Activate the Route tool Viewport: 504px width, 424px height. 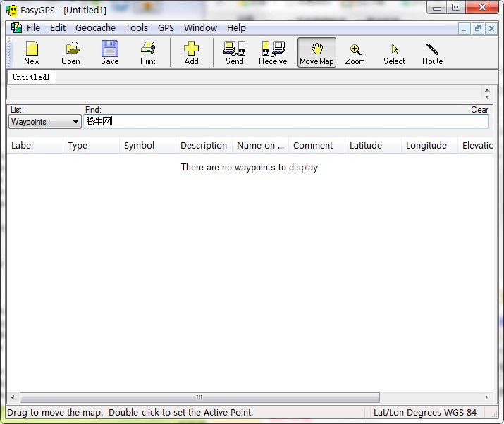432,53
